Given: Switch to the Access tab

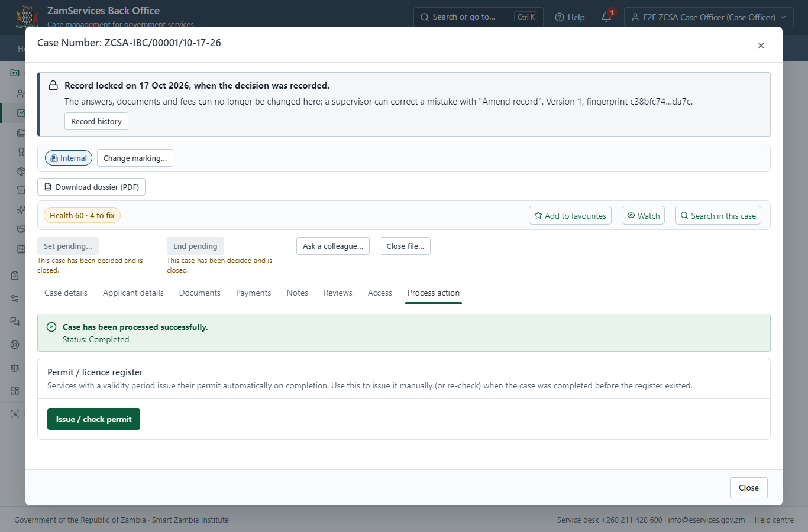Looking at the screenshot, I should [380, 293].
